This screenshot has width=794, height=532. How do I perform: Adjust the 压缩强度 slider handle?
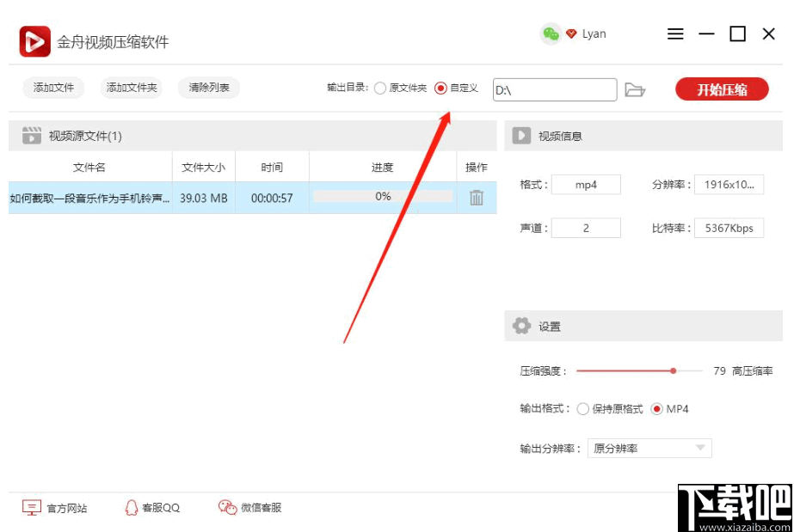pyautogui.click(x=674, y=370)
